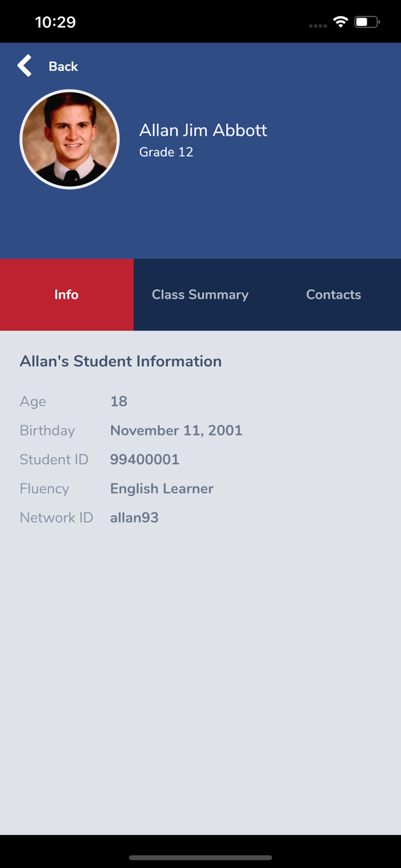Viewport: 401px width, 868px height.
Task: Tap the Back text label
Action: point(63,66)
